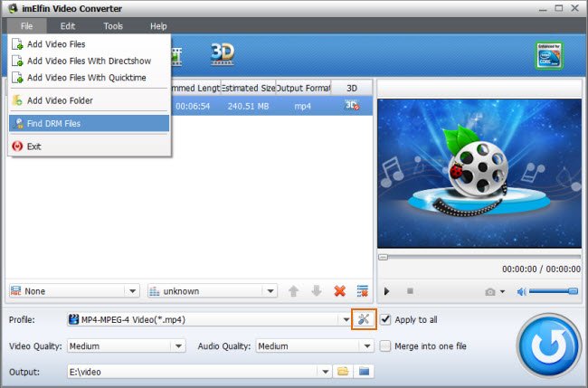Viewport: 588px width, 388px height.
Task: Click the Intel Core badge icon
Action: pyautogui.click(x=549, y=55)
